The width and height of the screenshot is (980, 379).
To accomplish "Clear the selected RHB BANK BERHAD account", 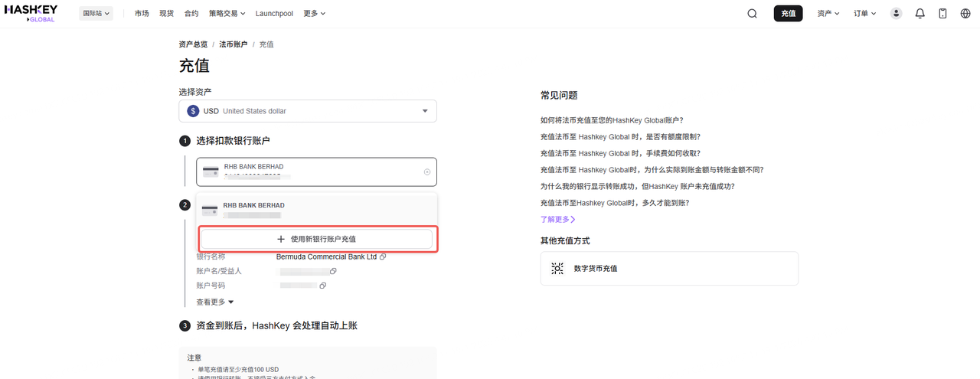I will coord(427,172).
